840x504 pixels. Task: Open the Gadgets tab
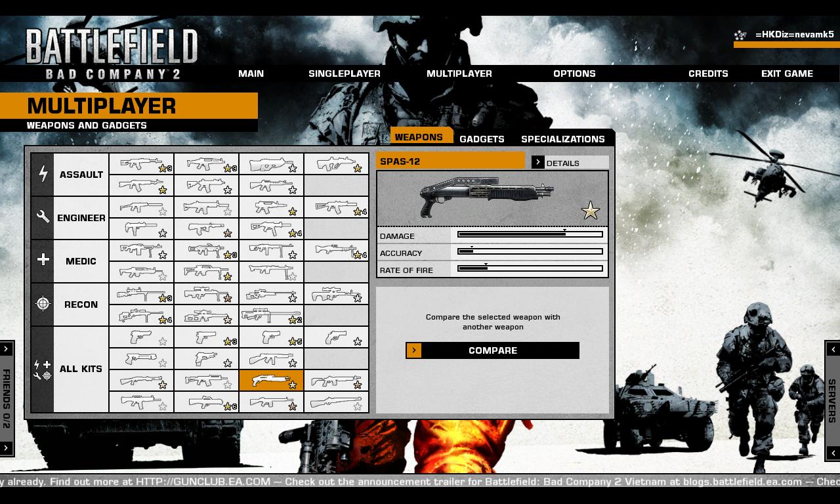[x=482, y=139]
